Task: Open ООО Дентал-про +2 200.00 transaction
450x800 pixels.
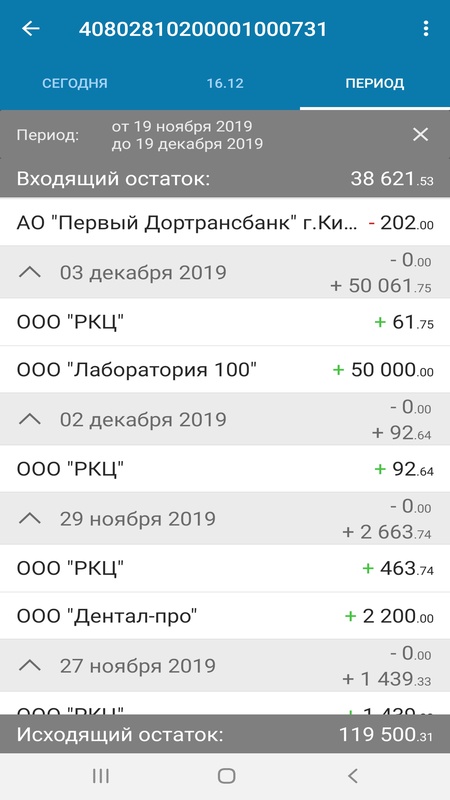Action: 225,616
